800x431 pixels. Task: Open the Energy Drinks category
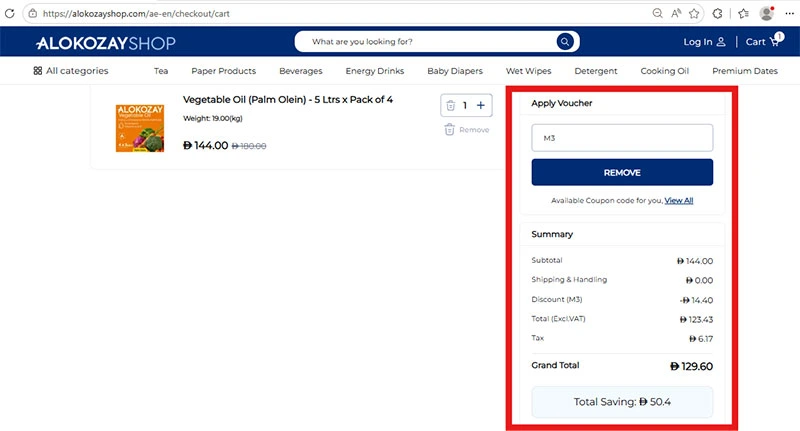[374, 71]
